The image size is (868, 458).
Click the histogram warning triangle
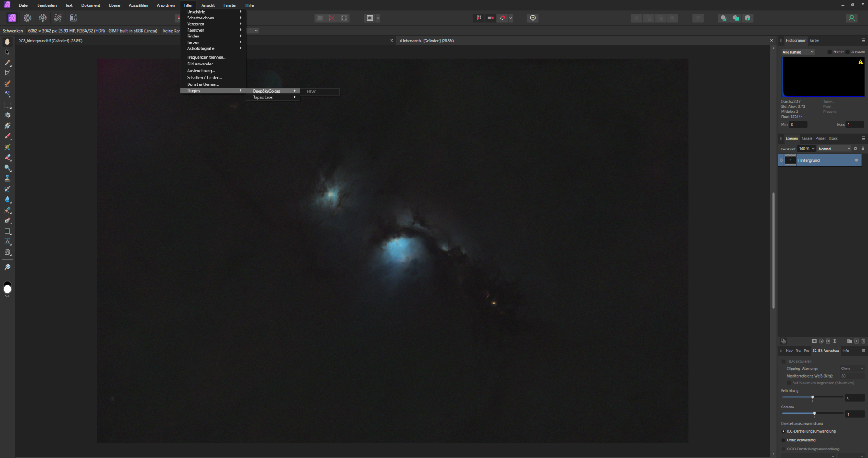pos(860,62)
